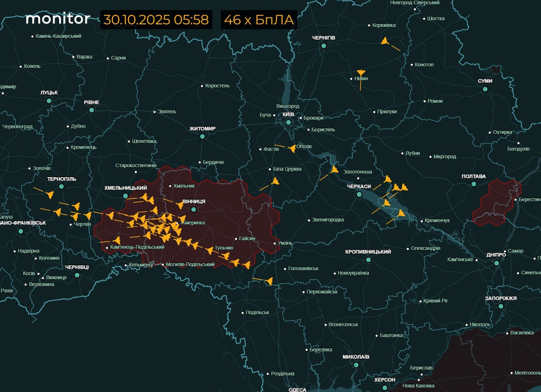Select the drone icon northwest of Конотоп
Viewport: 541px width, 392px height.
point(385,41)
